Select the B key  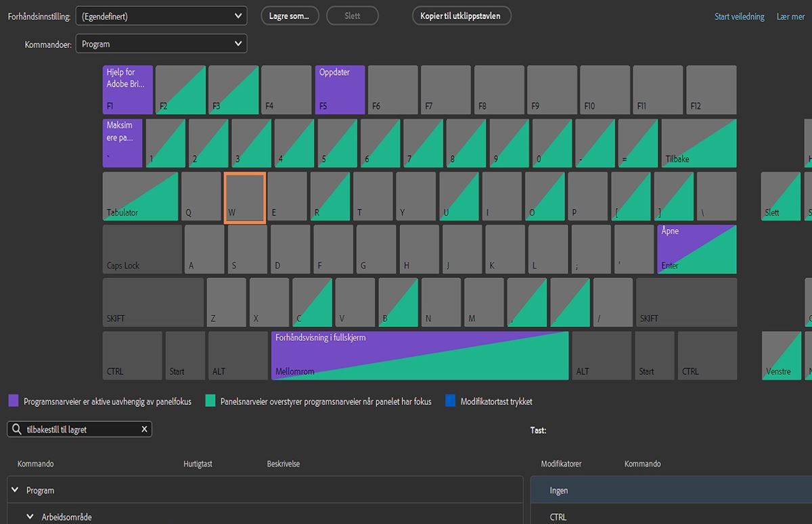coord(398,302)
